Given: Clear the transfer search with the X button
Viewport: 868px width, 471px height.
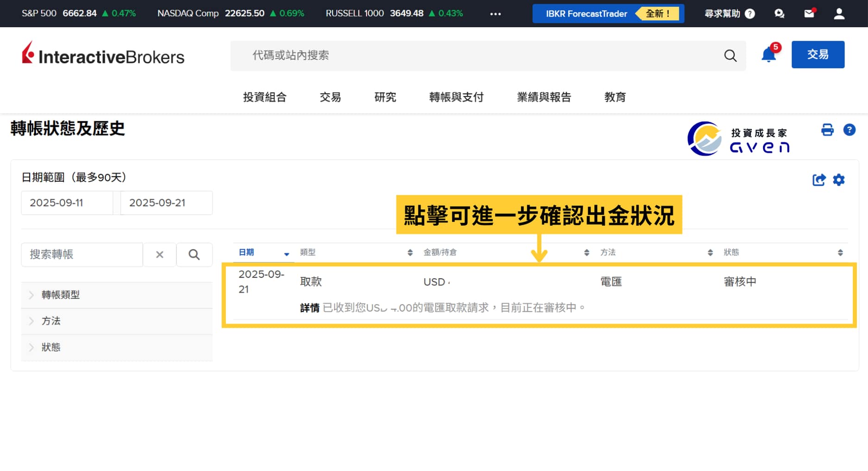Looking at the screenshot, I should [x=160, y=254].
